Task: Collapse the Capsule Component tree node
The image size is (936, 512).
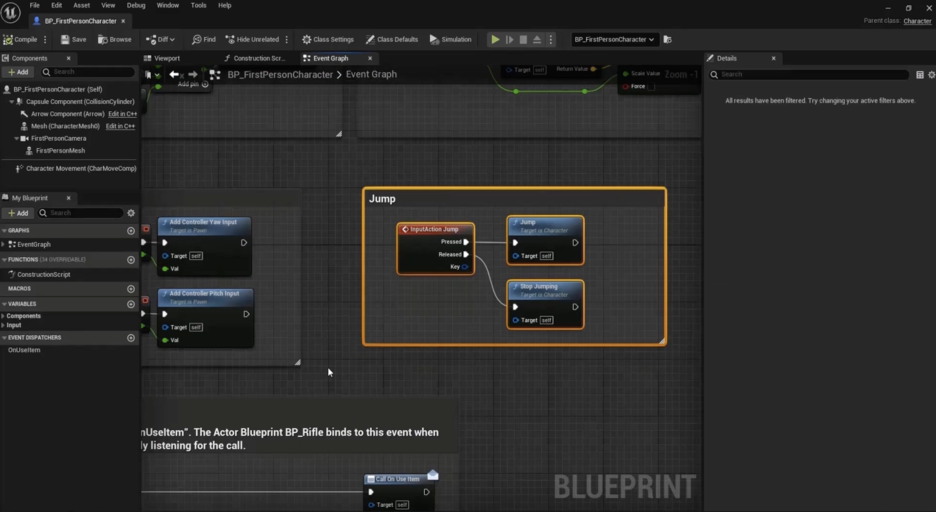Action: [x=11, y=101]
